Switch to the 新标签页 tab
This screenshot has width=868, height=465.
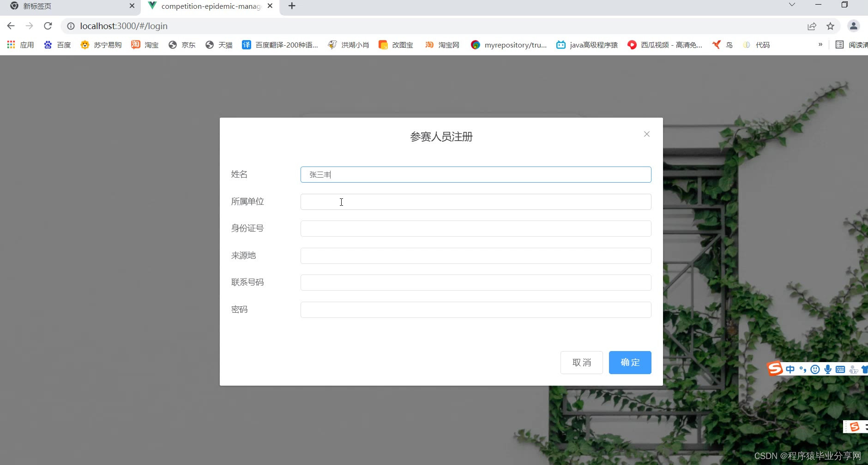[x=69, y=6]
